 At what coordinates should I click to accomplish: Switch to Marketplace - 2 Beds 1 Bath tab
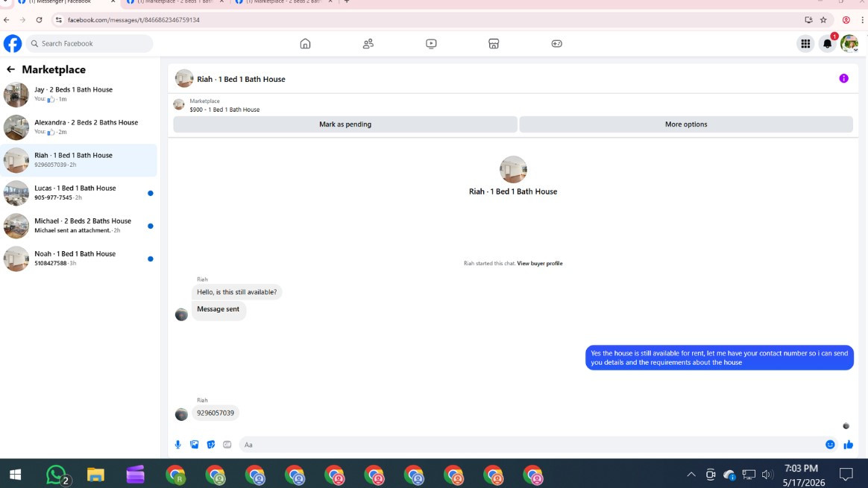tap(174, 2)
